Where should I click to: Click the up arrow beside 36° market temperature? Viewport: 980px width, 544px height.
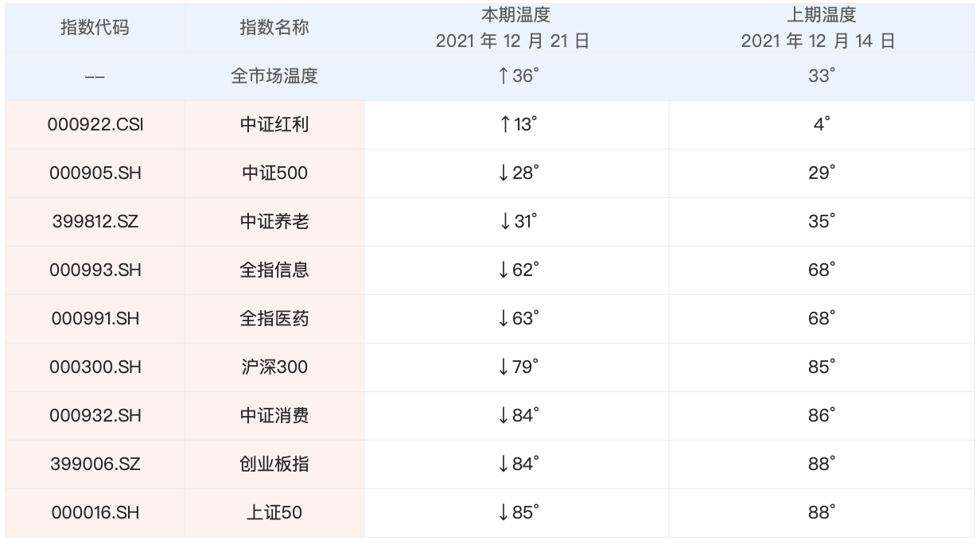click(503, 76)
